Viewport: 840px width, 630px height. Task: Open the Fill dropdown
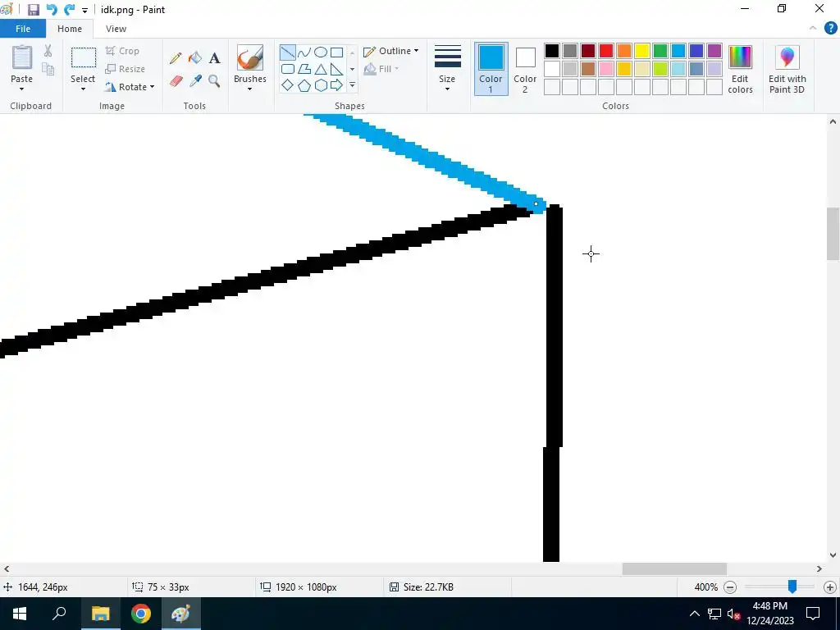381,69
